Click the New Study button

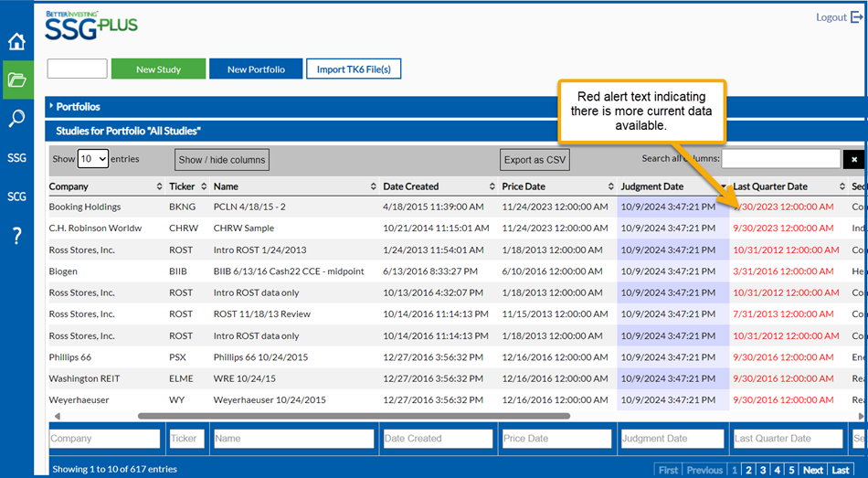point(158,69)
